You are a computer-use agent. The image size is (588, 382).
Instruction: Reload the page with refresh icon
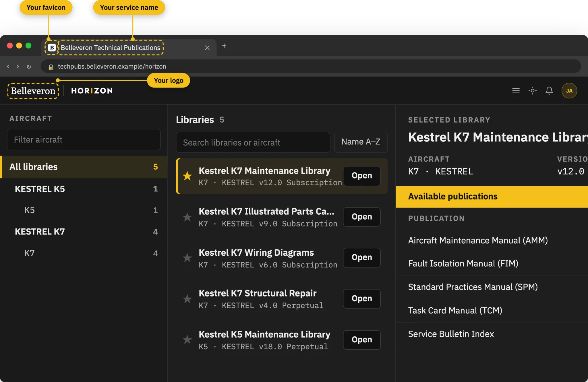click(29, 66)
